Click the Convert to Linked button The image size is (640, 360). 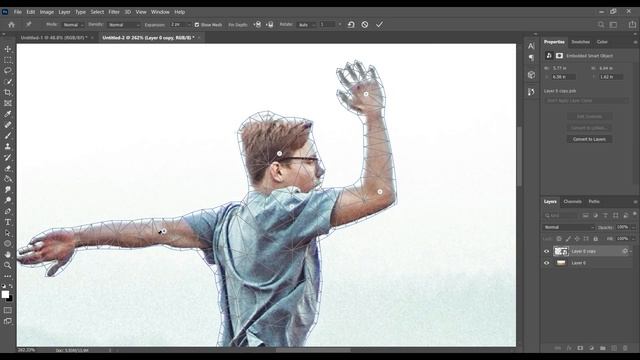pyautogui.click(x=589, y=128)
